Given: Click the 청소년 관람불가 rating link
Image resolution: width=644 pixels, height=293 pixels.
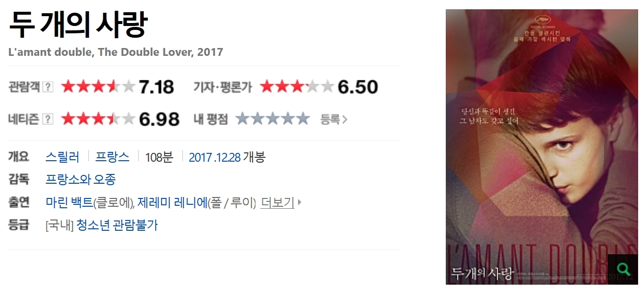Looking at the screenshot, I should (x=117, y=225).
